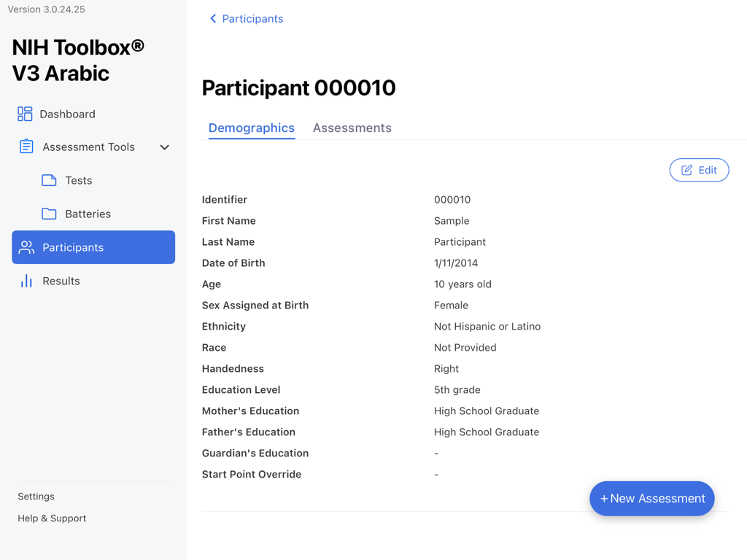Open Participant 000010 demographics editor via Edit
The width and height of the screenshot is (747, 560).
click(x=699, y=169)
